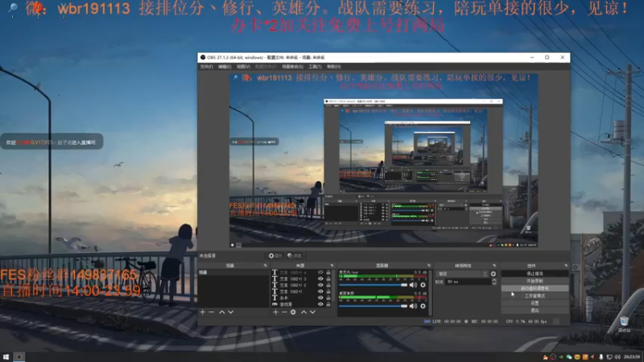Image resolution: width=644 pixels, height=362 pixels.
Task: Pop out the Scenes dock panel
Action: pos(265,265)
